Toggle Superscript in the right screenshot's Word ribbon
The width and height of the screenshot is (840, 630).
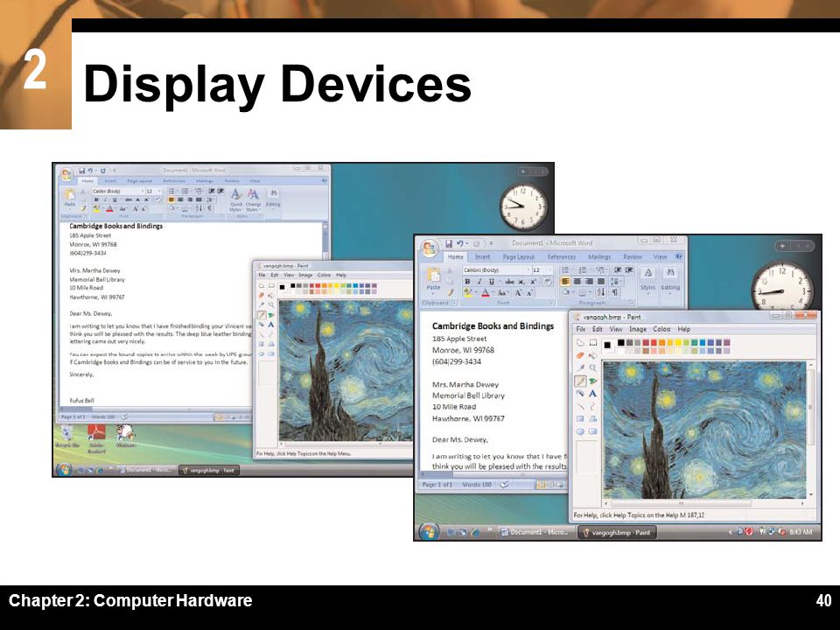[533, 282]
